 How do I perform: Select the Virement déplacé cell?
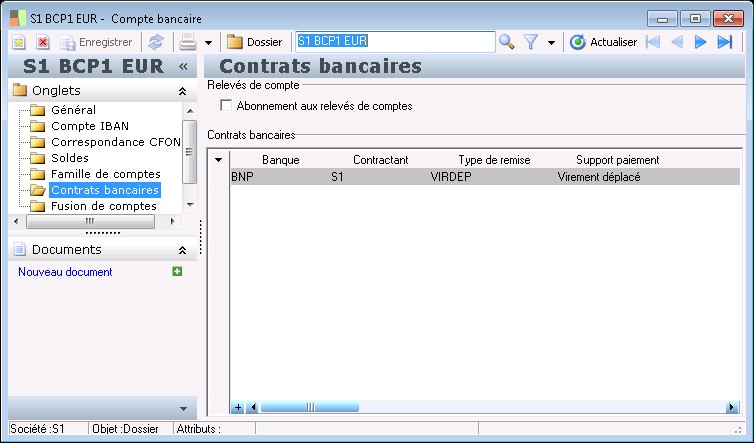pyautogui.click(x=599, y=177)
